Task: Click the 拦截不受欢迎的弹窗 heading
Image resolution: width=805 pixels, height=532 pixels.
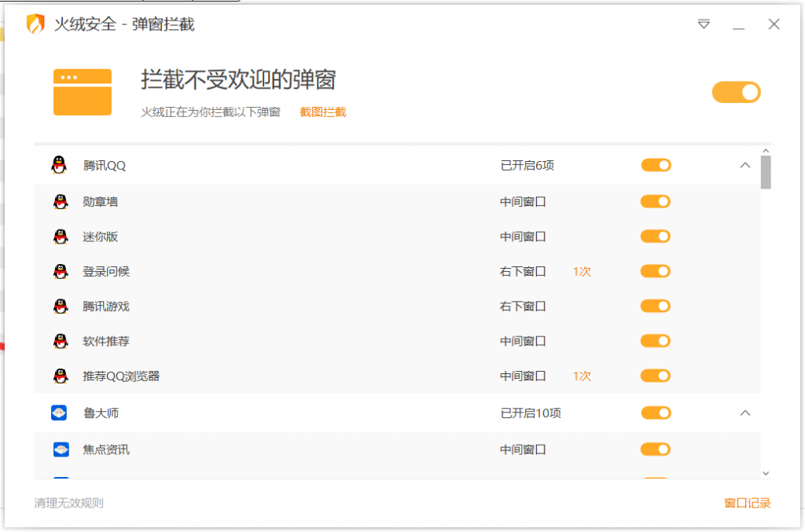Action: click(239, 79)
